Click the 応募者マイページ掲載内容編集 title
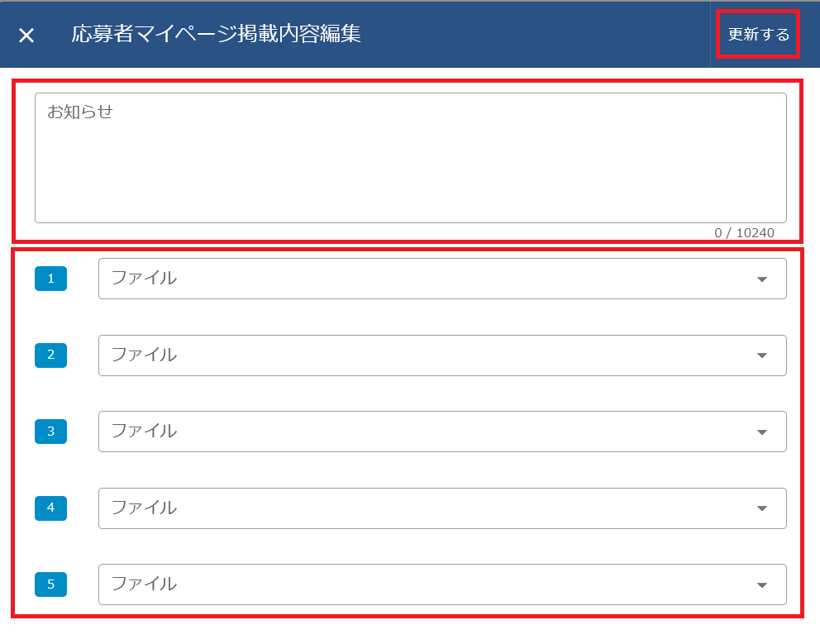The height and width of the screenshot is (644, 820). 216,35
